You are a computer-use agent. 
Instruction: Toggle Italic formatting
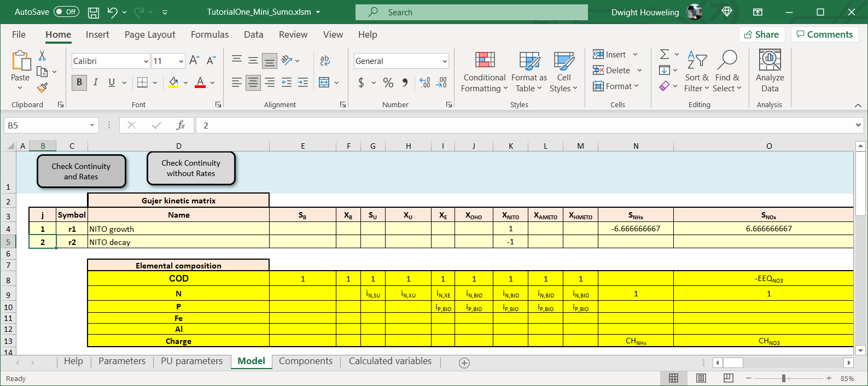coord(96,83)
